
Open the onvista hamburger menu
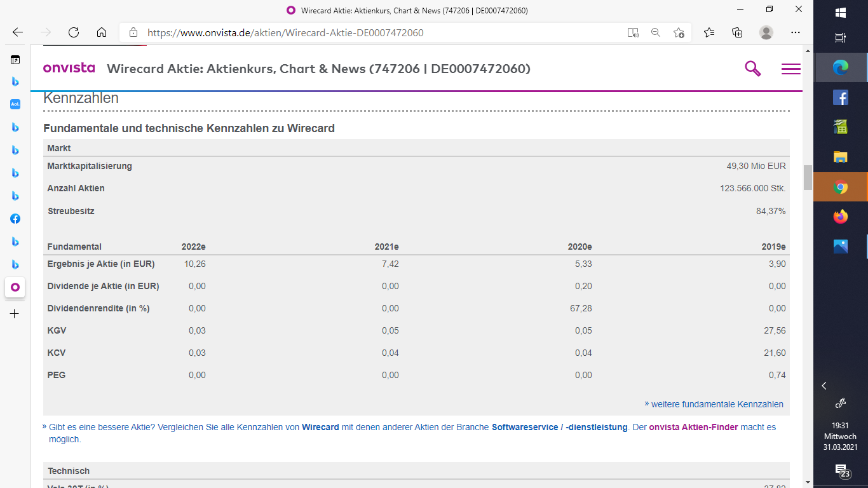(791, 69)
